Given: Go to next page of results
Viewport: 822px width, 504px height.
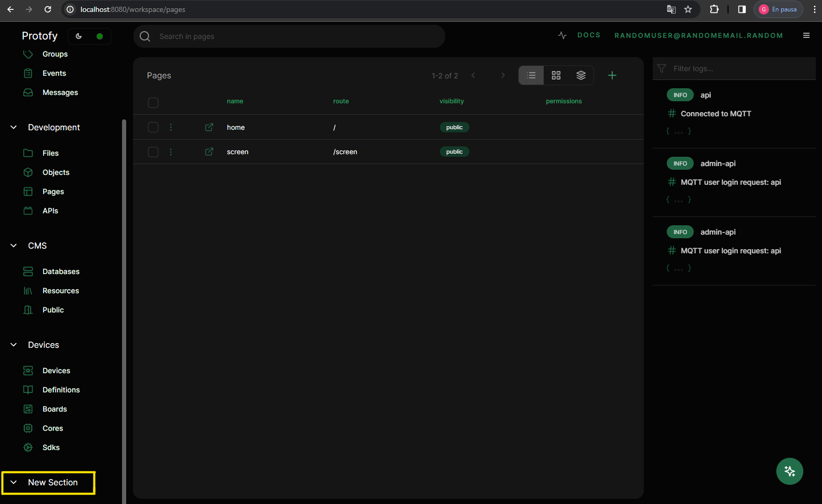Looking at the screenshot, I should click(503, 75).
